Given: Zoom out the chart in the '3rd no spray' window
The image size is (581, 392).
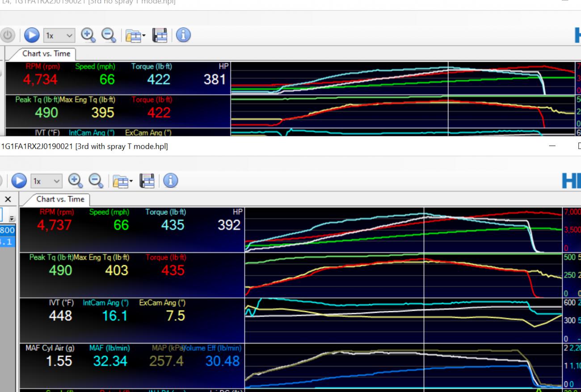Looking at the screenshot, I should pyautogui.click(x=109, y=35).
